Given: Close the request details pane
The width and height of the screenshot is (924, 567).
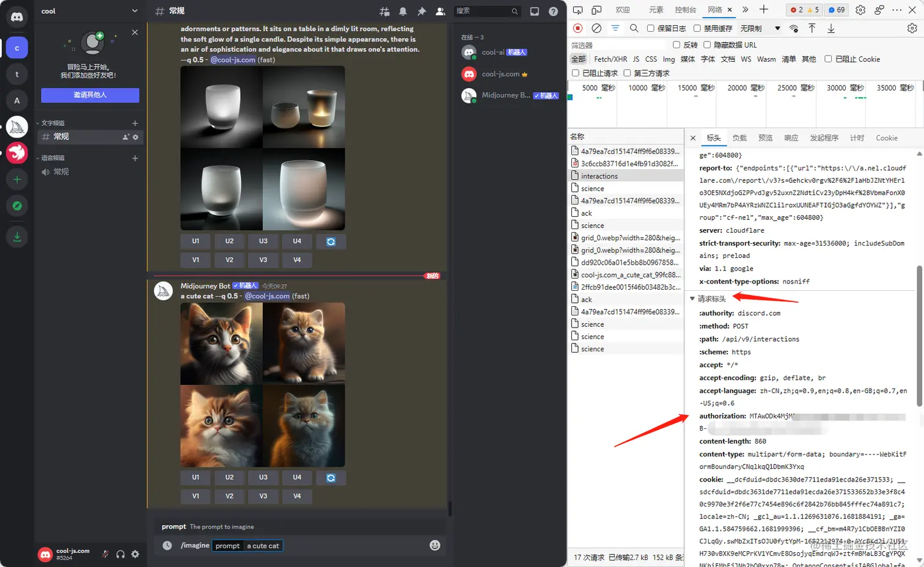Looking at the screenshot, I should click(693, 138).
